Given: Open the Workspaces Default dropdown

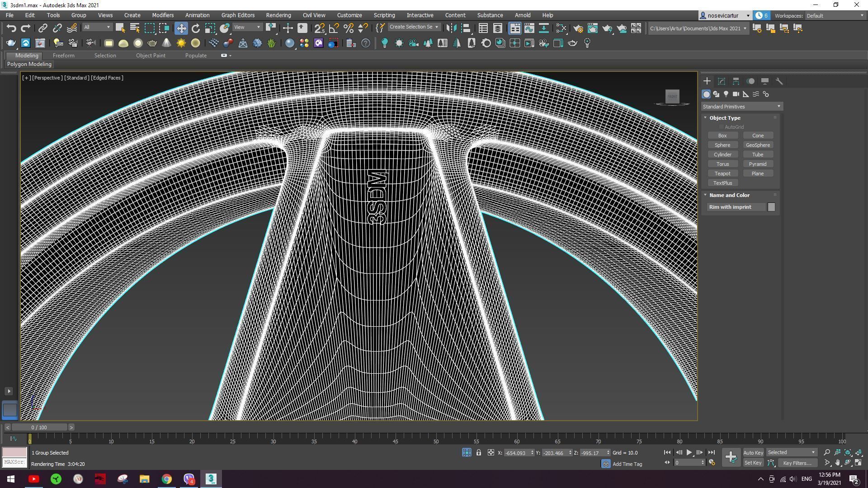Looking at the screenshot, I should (x=835, y=15).
